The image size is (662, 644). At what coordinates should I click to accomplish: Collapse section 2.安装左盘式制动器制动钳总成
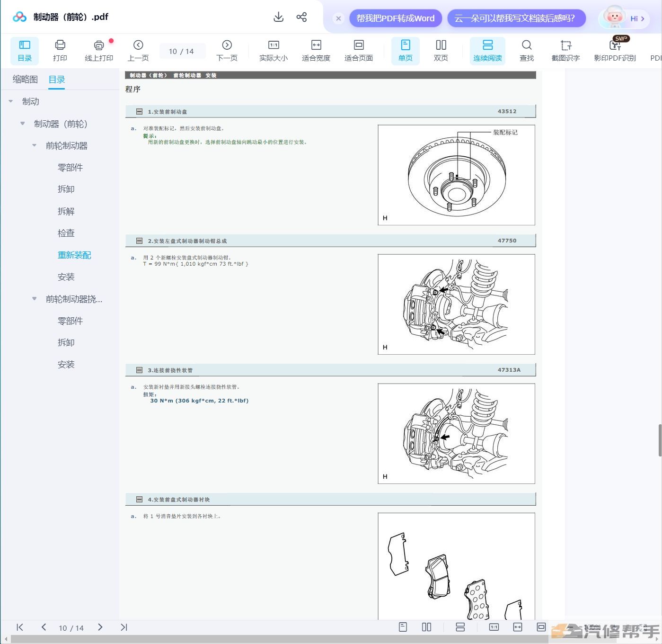click(x=139, y=241)
